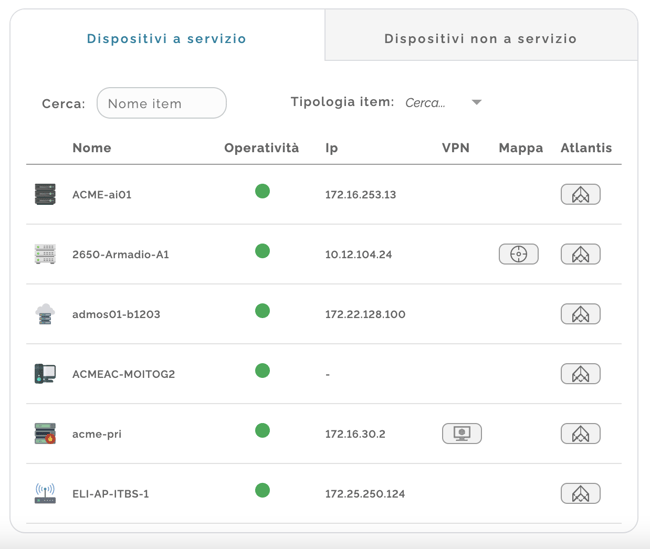Show 2650-Armadio-A1 on the map
Screen dimensions: 650x549
pyautogui.click(x=519, y=254)
